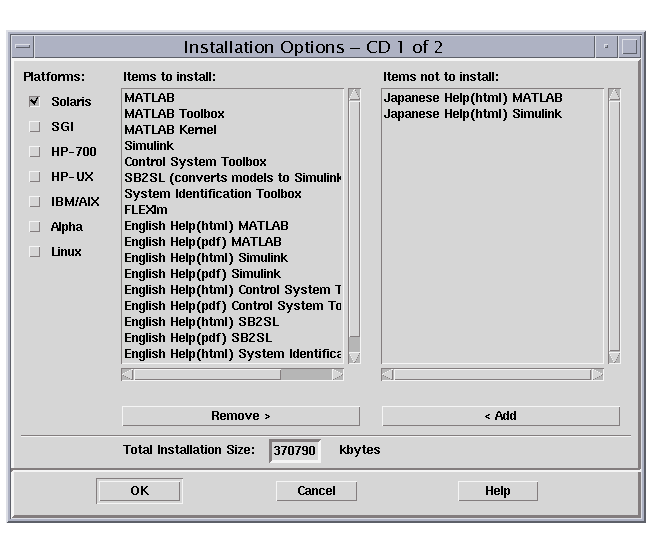Click scroll-up arrow of Items to install list
Screen dimensions: 664x542
[354, 94]
